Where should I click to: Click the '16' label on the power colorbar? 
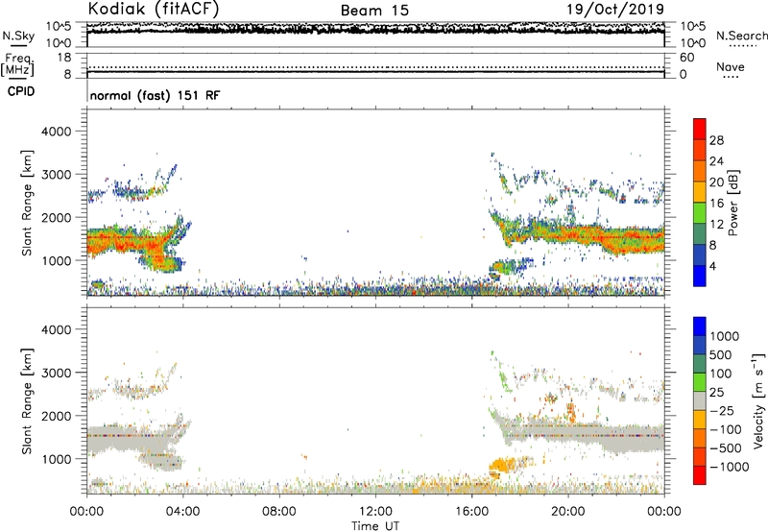coord(716,204)
